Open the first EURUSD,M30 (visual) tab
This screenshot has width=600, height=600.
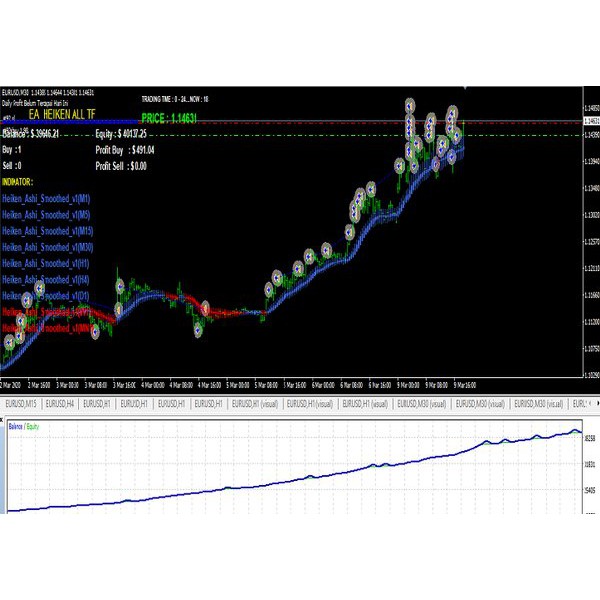pyautogui.click(x=421, y=403)
